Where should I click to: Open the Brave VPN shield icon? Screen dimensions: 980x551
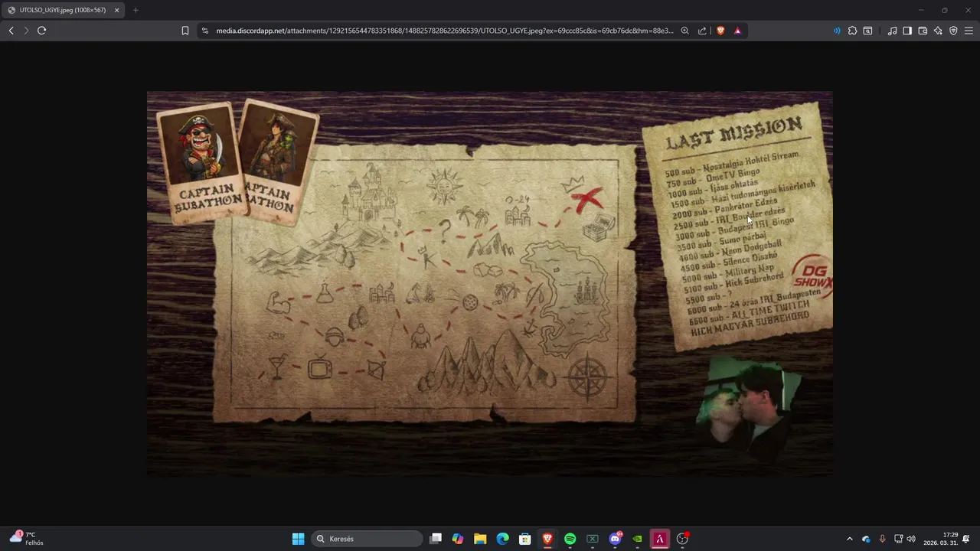[953, 31]
